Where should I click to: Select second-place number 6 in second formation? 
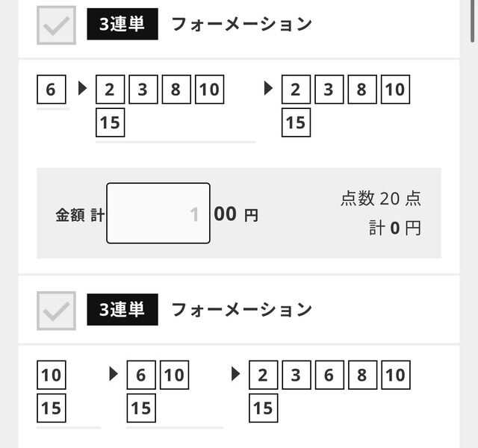point(141,375)
